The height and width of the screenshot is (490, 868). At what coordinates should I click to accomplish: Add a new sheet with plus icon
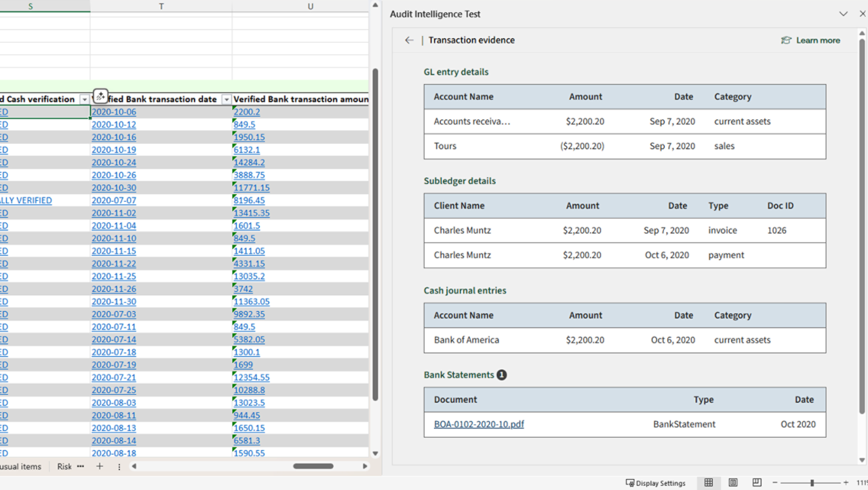tap(100, 466)
